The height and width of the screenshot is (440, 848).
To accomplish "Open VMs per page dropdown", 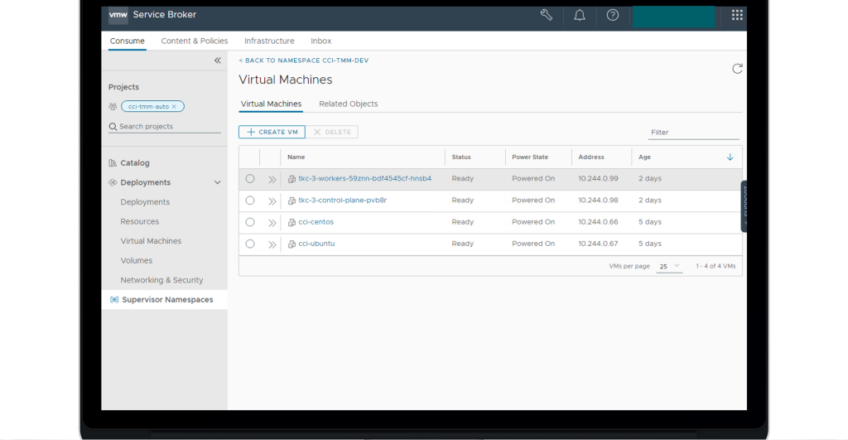I will tap(669, 266).
